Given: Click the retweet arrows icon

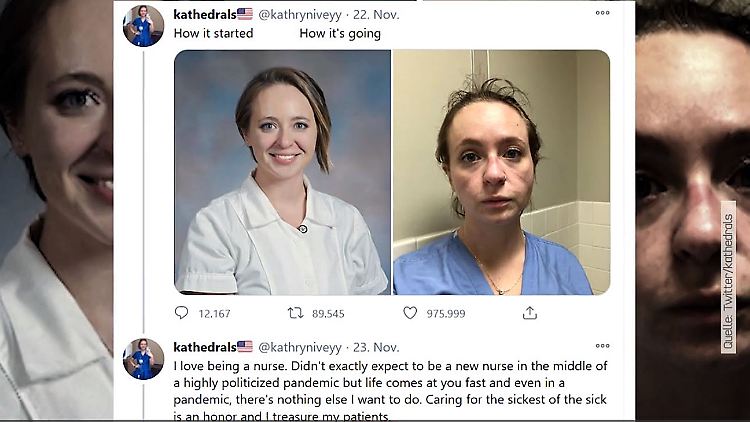Looking at the screenshot, I should point(295,313).
